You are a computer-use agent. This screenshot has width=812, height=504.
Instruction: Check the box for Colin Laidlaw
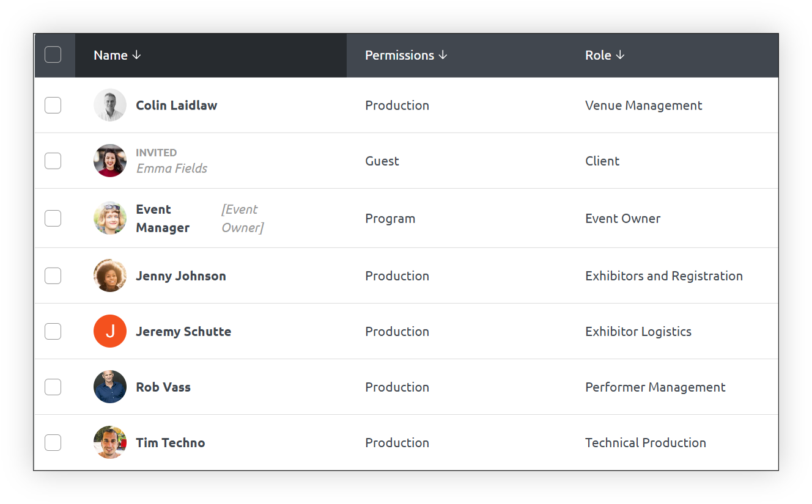[x=53, y=105]
